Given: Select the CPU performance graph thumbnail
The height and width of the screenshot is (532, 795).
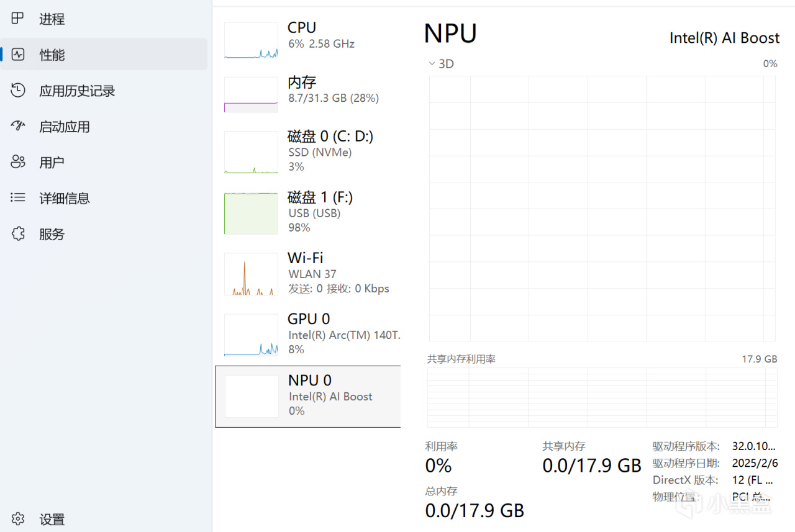Looking at the screenshot, I should pyautogui.click(x=251, y=41).
